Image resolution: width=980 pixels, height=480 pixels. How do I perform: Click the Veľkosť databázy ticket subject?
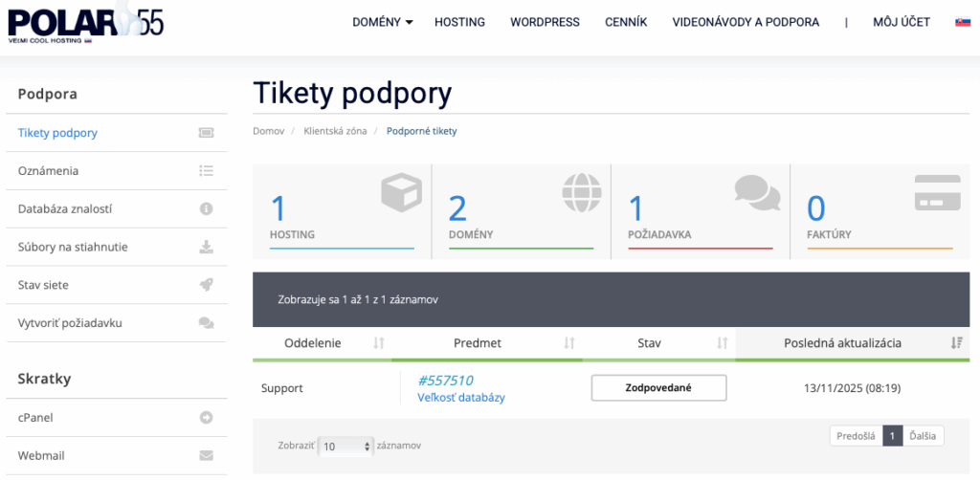460,398
